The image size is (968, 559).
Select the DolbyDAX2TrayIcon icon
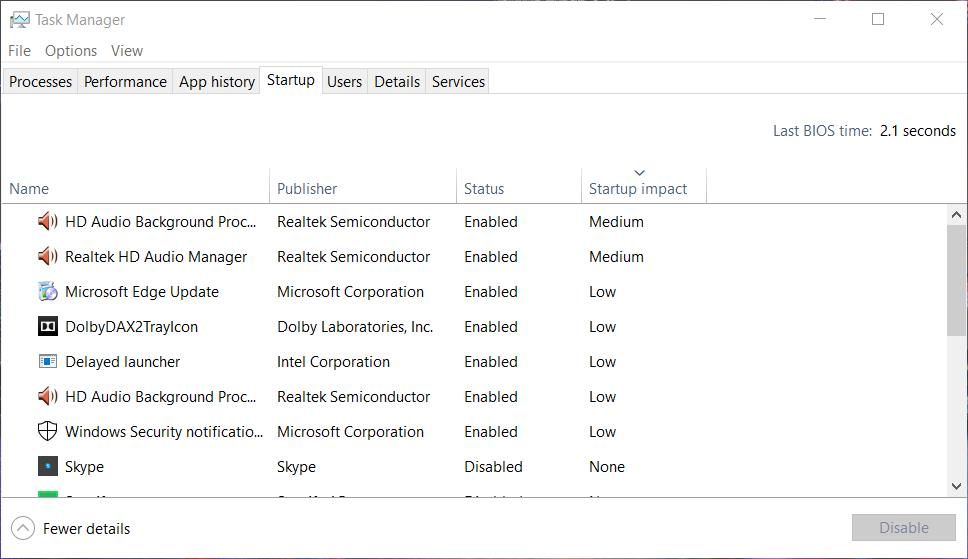tap(47, 327)
